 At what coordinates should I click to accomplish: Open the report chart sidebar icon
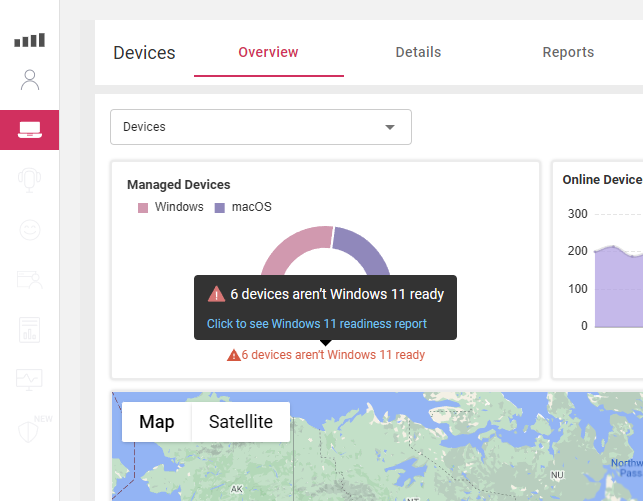coord(29,329)
